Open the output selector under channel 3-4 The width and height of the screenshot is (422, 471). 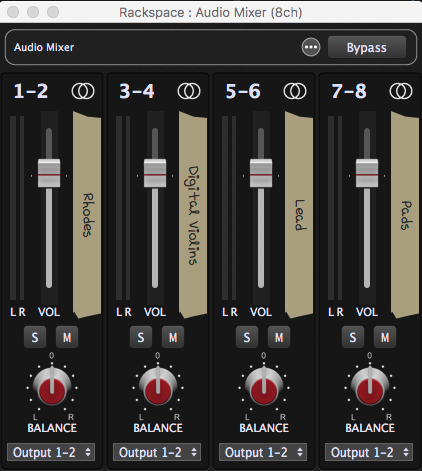click(157, 452)
